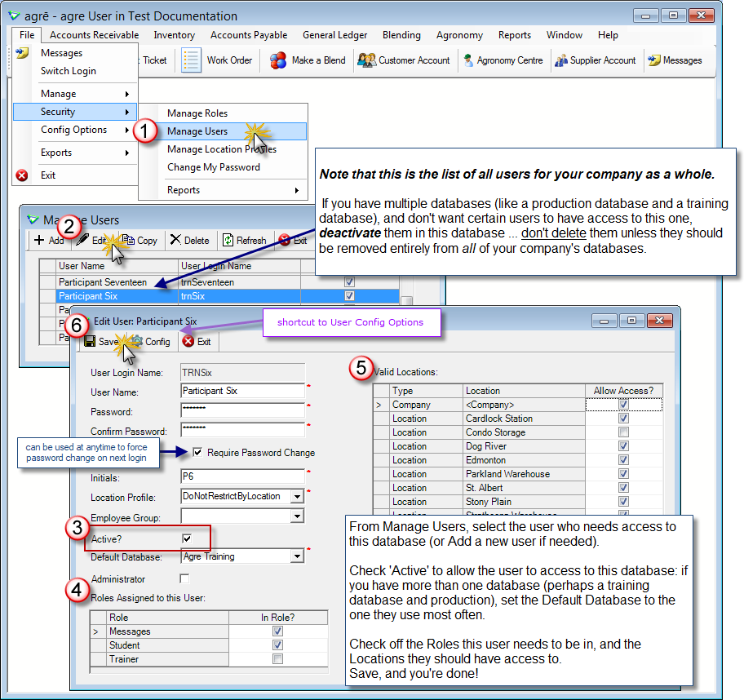The width and height of the screenshot is (744, 700).
Task: Toggle the Active? checkbox
Action: tap(187, 538)
